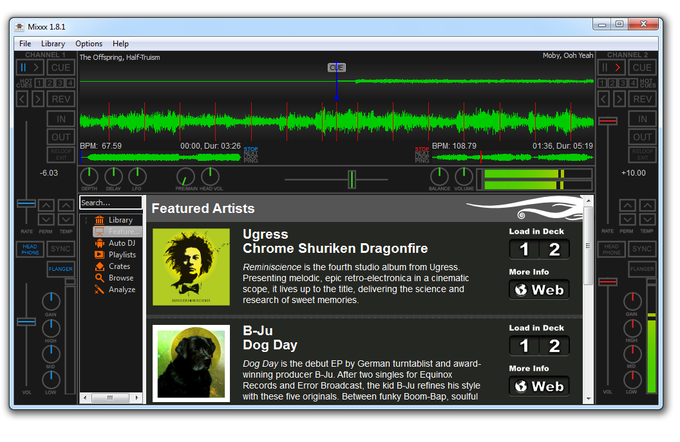The image size is (680, 442).
Task: Adjust Channel 1 GAIN knob
Action: [x=51, y=301]
